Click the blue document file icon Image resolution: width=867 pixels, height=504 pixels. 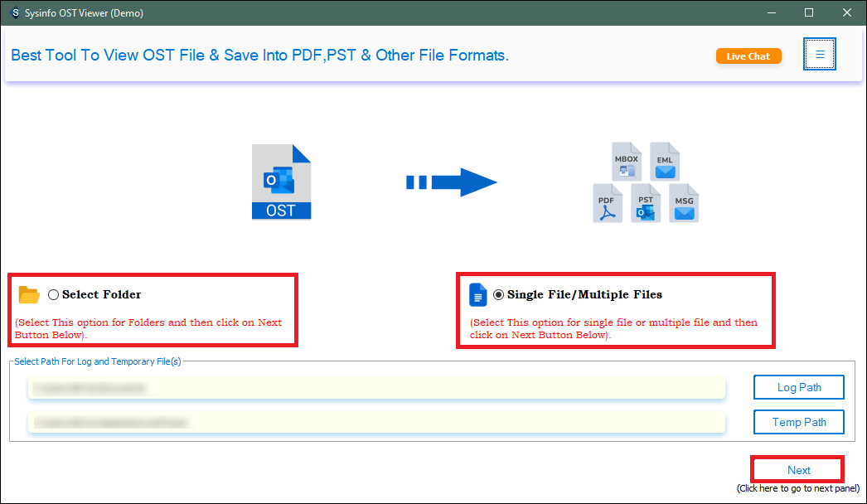pos(477,295)
